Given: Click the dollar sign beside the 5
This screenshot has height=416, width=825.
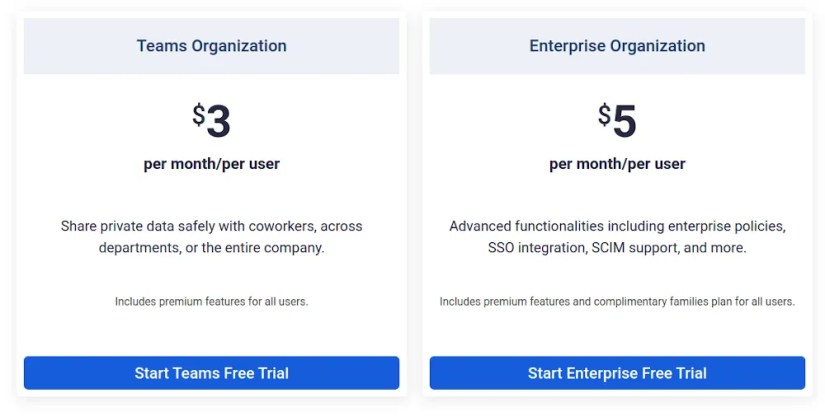Looking at the screenshot, I should 604,116.
